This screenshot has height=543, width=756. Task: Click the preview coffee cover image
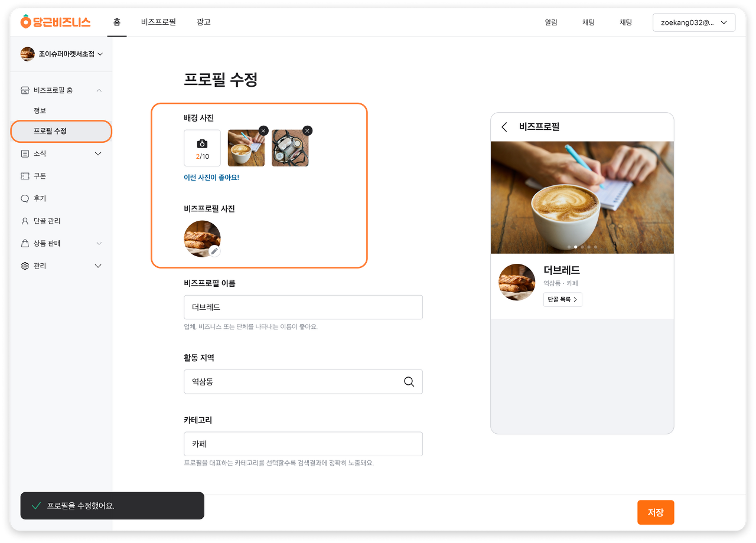click(582, 197)
